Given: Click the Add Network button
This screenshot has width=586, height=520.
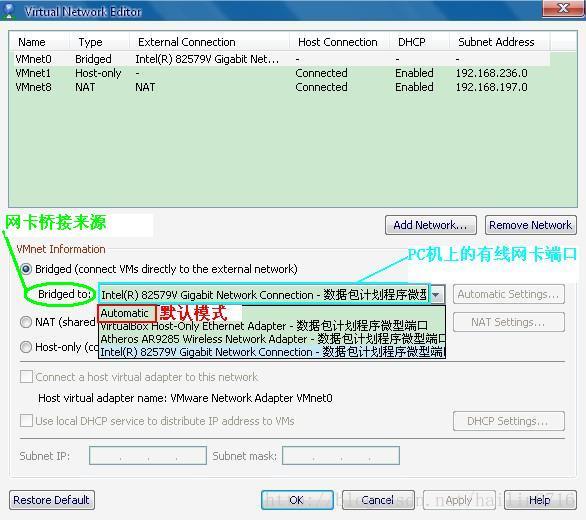Looking at the screenshot, I should tap(431, 225).
